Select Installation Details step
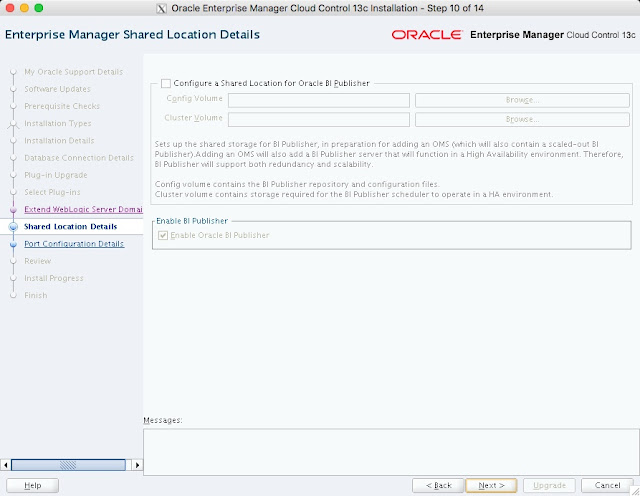640x496 pixels. click(59, 140)
